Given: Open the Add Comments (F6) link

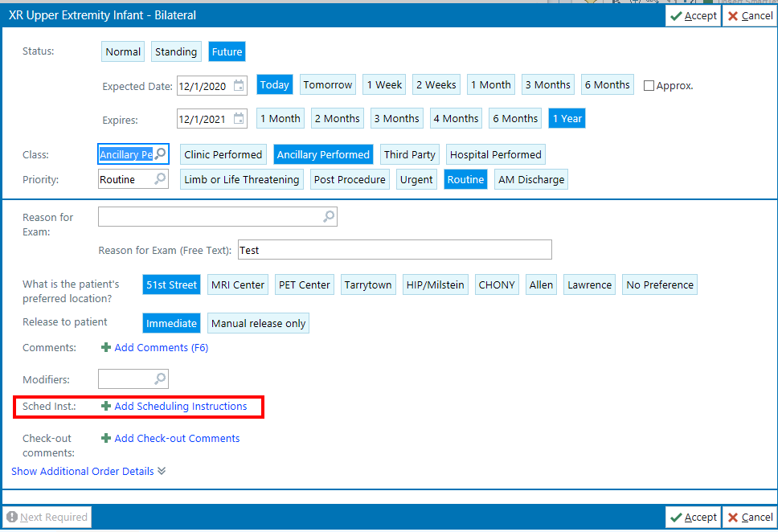Looking at the screenshot, I should (162, 347).
